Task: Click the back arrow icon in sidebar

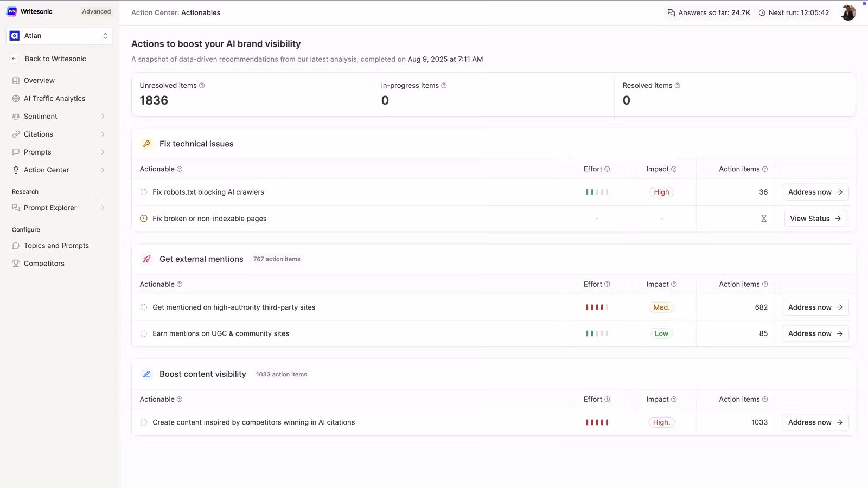Action: coord(14,59)
